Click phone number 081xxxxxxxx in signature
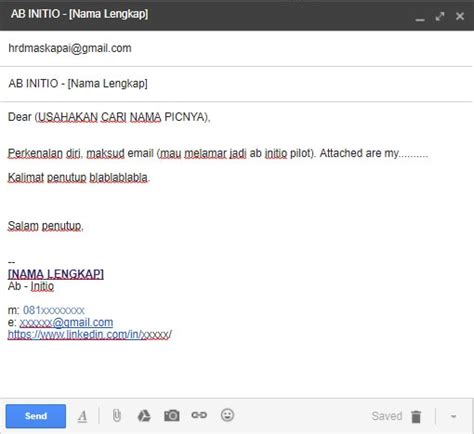Screen dimensions: 474x434 coord(54,310)
